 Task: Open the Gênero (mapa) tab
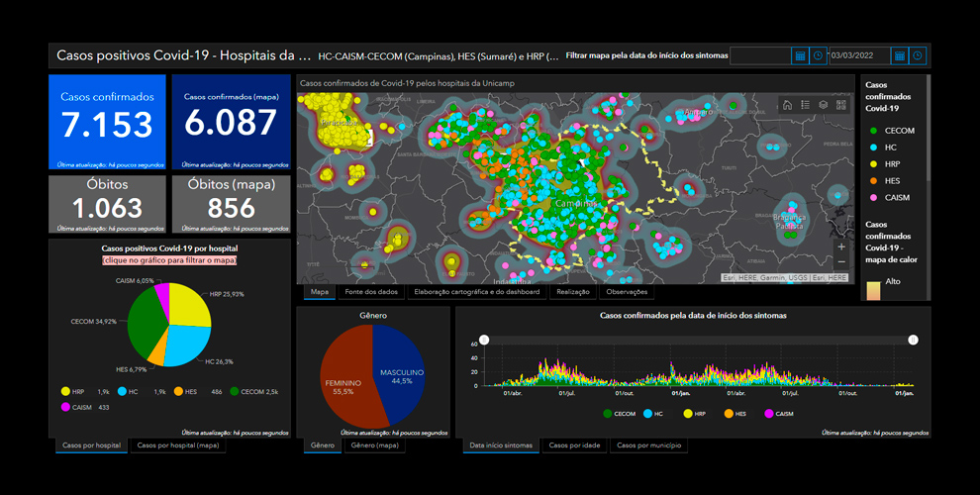pos(375,445)
